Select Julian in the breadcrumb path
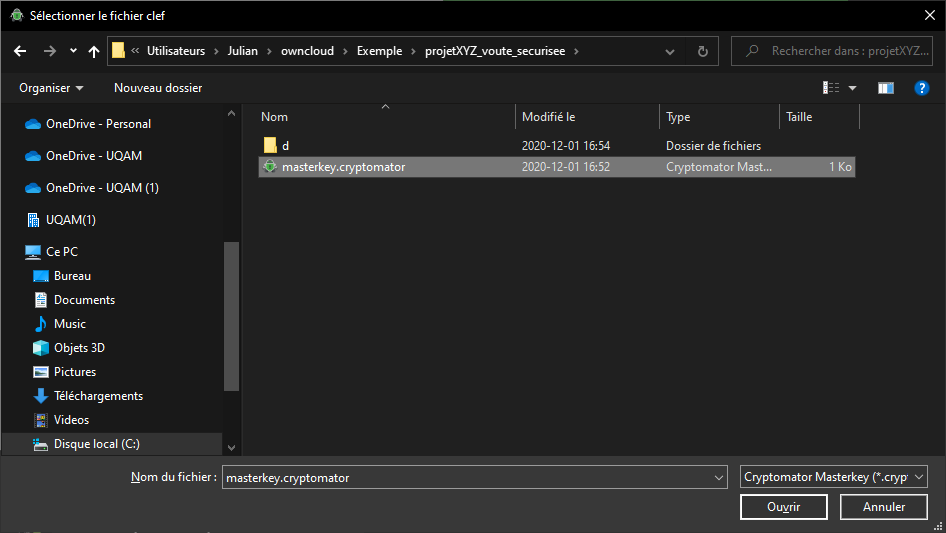The image size is (946, 533). pos(243,51)
